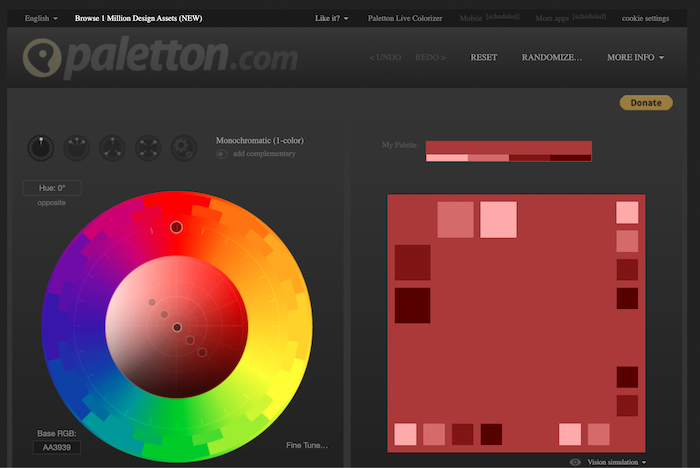Open the Paletton Live Colorizer link

[405, 18]
